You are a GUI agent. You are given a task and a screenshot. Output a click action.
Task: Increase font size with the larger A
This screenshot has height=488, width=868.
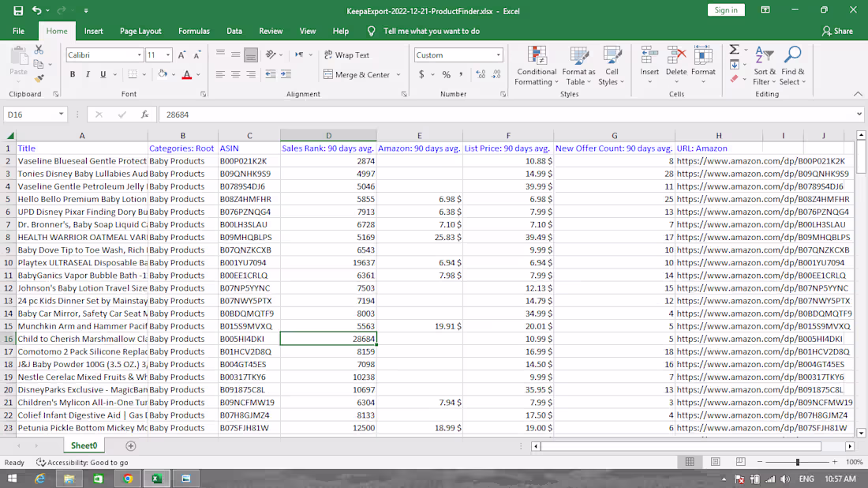[181, 54]
